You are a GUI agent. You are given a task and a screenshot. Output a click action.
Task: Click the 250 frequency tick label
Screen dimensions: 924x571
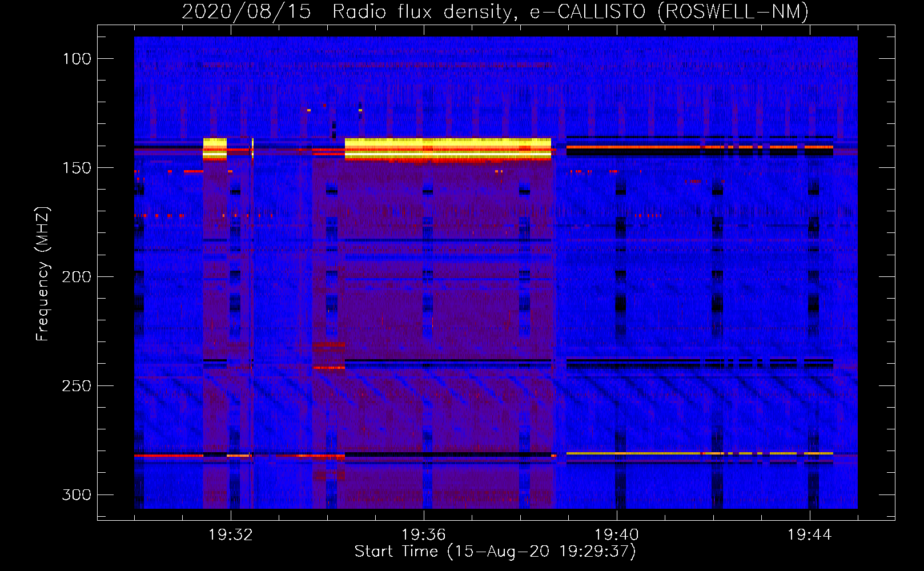(77, 386)
